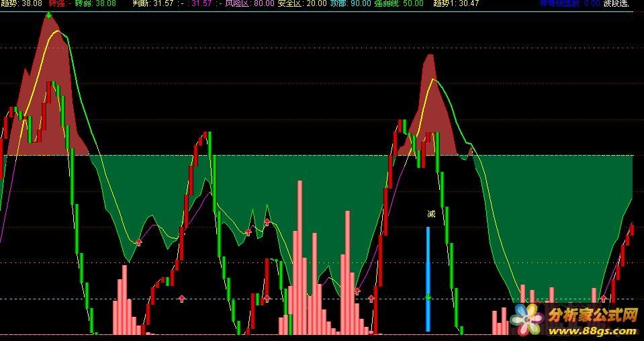Click the magenta 31.57 indicator value
644x341 pixels.
tap(202, 4)
